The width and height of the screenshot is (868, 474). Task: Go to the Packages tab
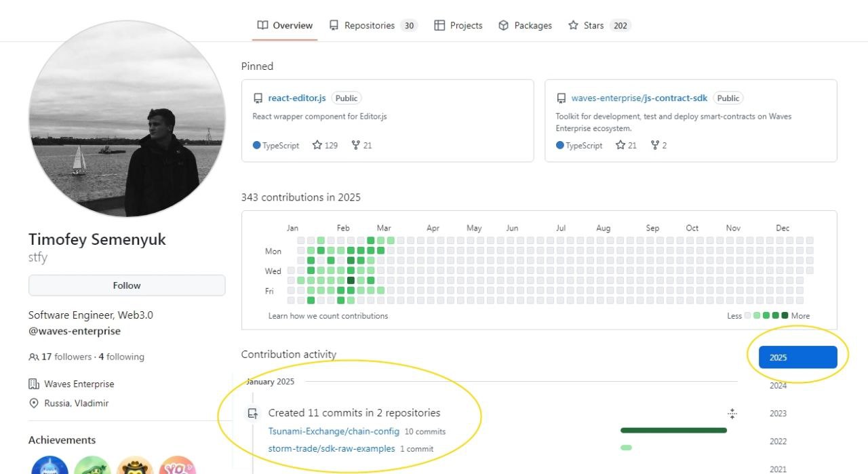[x=525, y=26]
